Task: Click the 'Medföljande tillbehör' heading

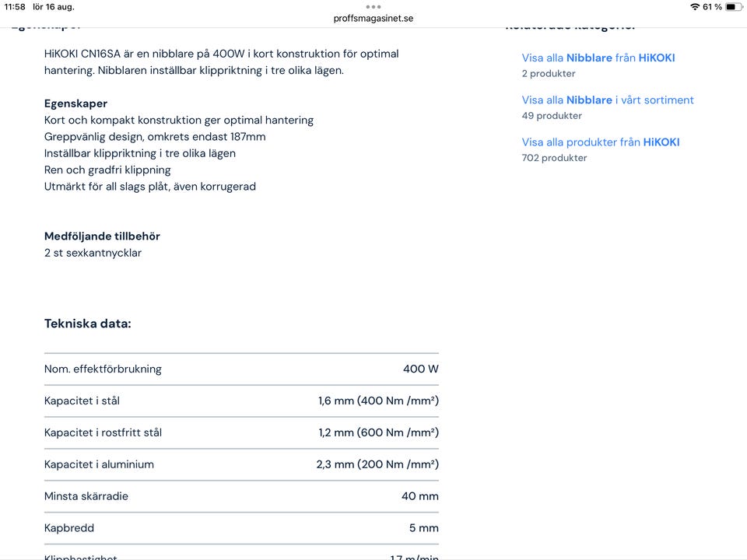Action: (x=102, y=236)
